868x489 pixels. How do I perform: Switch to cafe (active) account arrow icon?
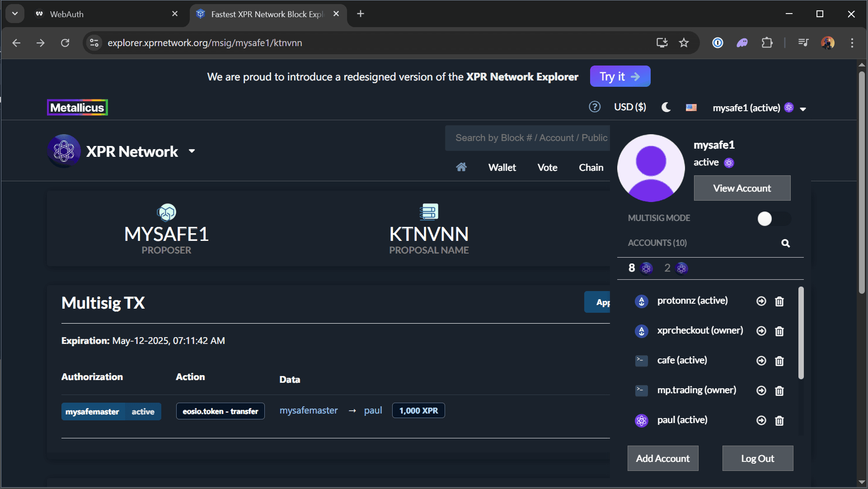pos(761,361)
